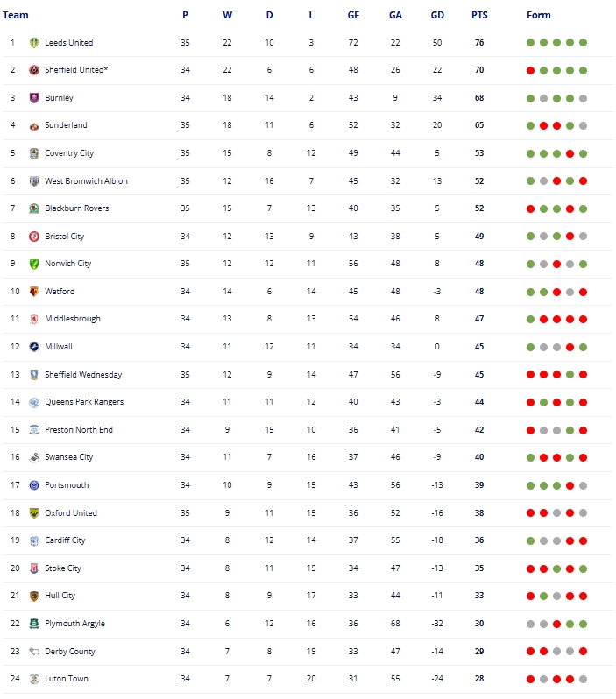The height and width of the screenshot is (699, 616).
Task: Click the Millwall club crest
Action: 34,347
